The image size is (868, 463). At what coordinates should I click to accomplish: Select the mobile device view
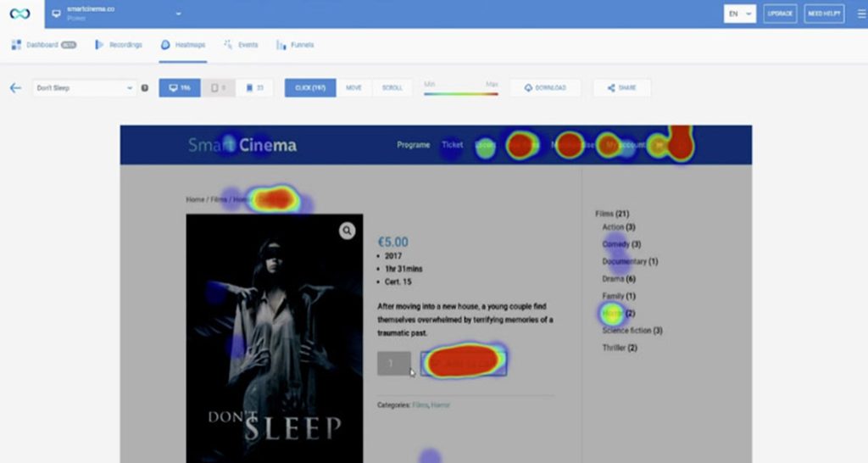[254, 87]
